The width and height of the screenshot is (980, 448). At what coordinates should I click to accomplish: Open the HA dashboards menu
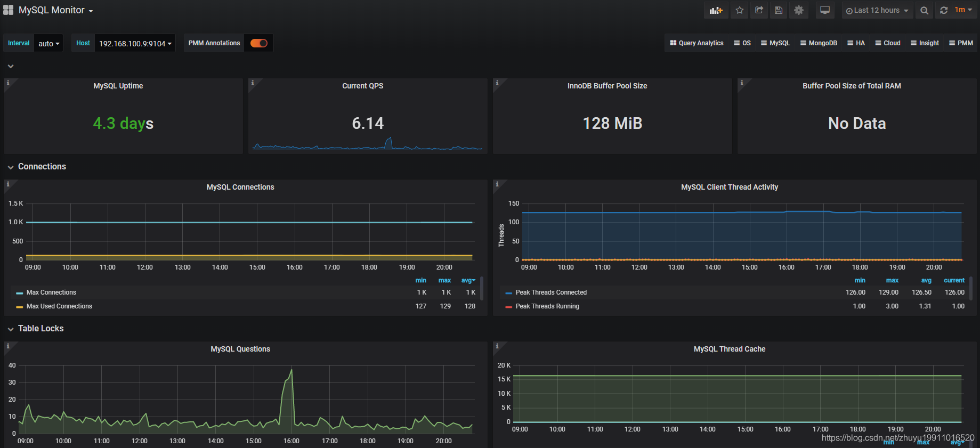point(856,43)
